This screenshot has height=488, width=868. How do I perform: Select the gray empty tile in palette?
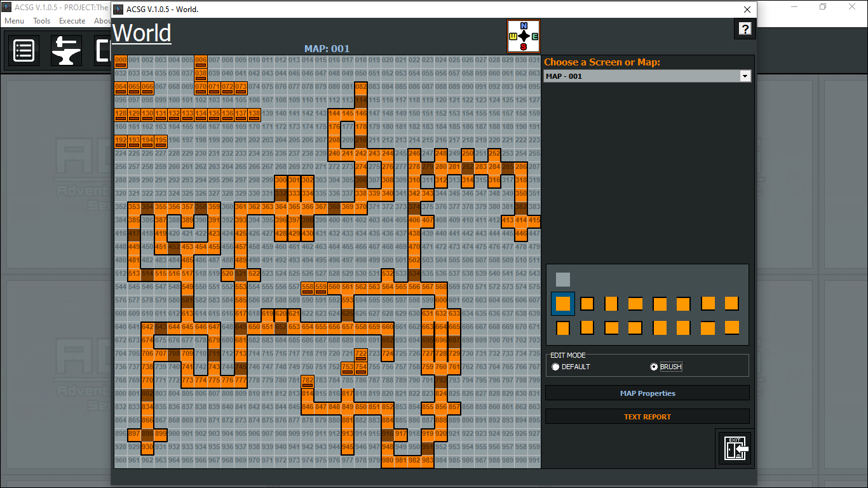(563, 280)
